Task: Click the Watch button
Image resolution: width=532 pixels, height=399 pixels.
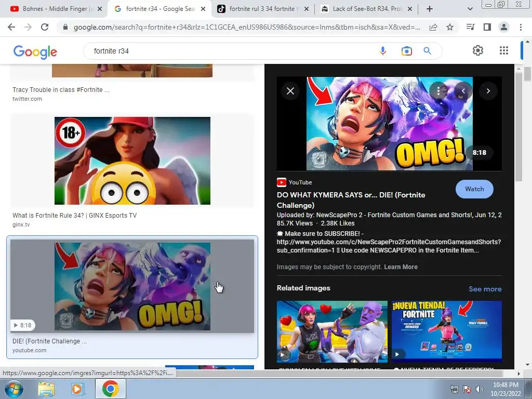Action: (x=474, y=189)
